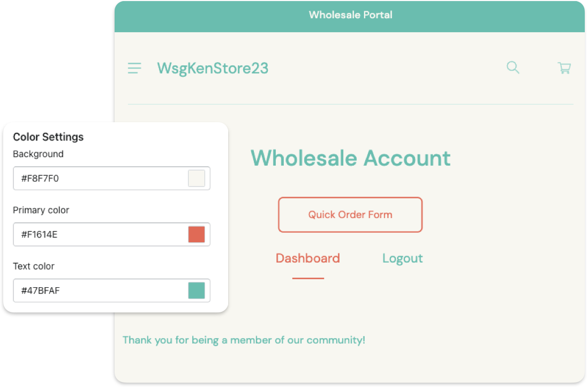Open the Background color swatch
Viewport: 588px width, 388px height.
(x=197, y=178)
